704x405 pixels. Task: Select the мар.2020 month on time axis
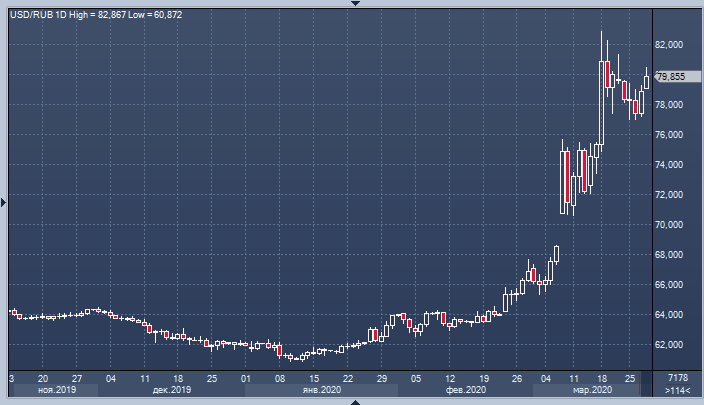click(594, 390)
